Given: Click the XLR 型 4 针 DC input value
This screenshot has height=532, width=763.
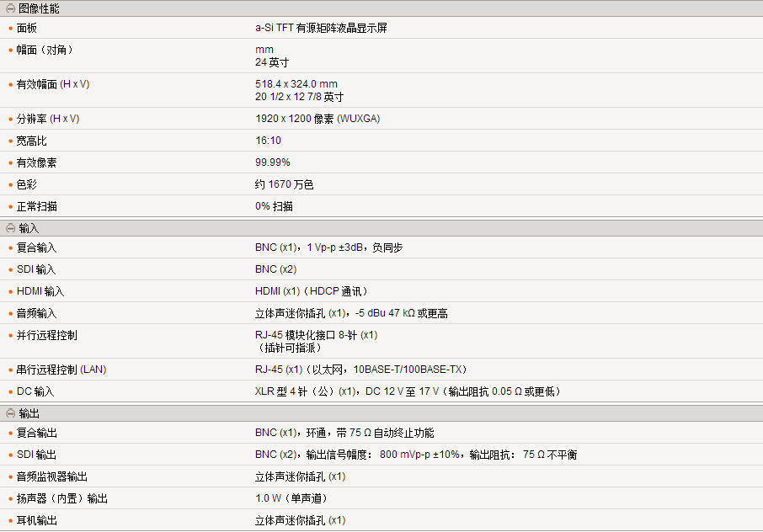Looking at the screenshot, I should tap(408, 391).
